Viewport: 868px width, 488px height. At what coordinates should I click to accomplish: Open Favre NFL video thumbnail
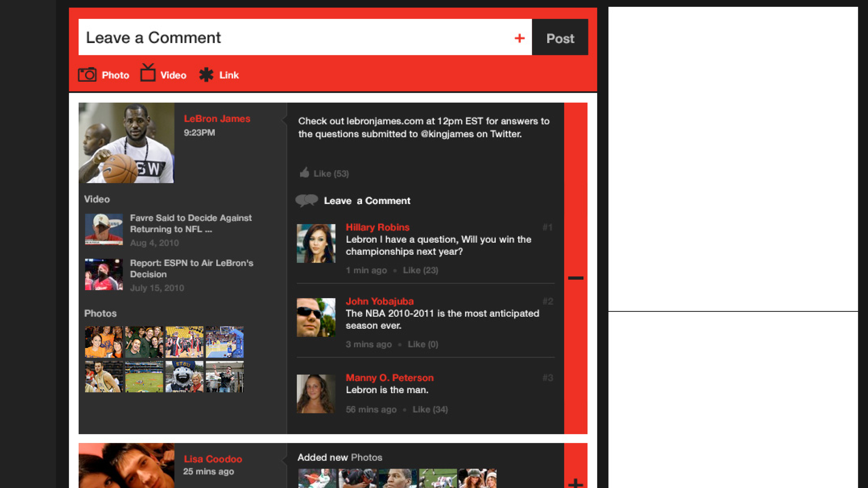point(104,229)
